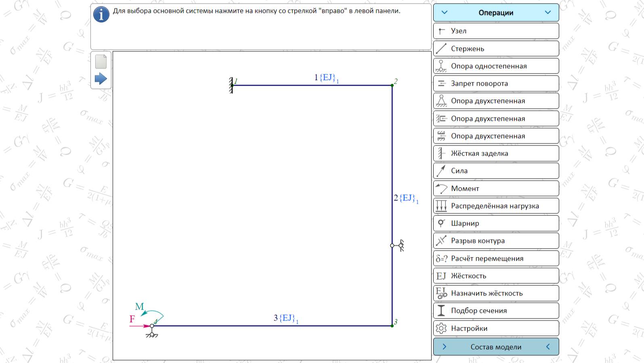Select the Стержень rod tool
Image resolution: width=644 pixels, height=363 pixels.
tap(496, 49)
